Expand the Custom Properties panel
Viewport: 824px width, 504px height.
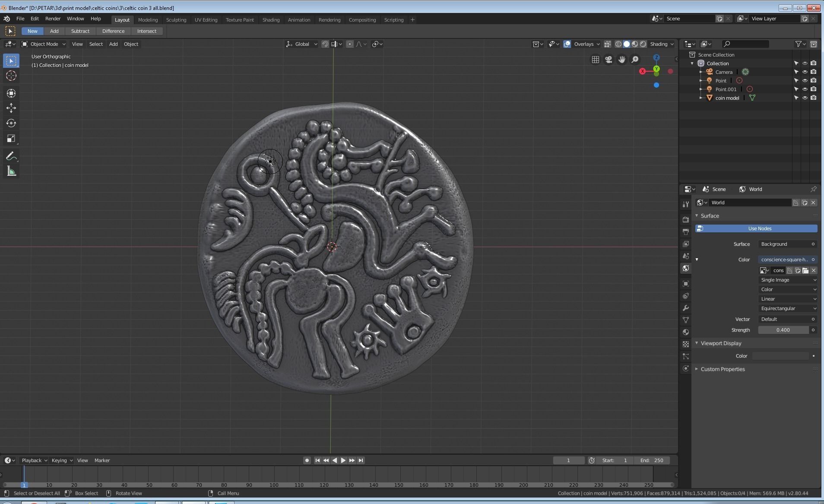pos(722,369)
